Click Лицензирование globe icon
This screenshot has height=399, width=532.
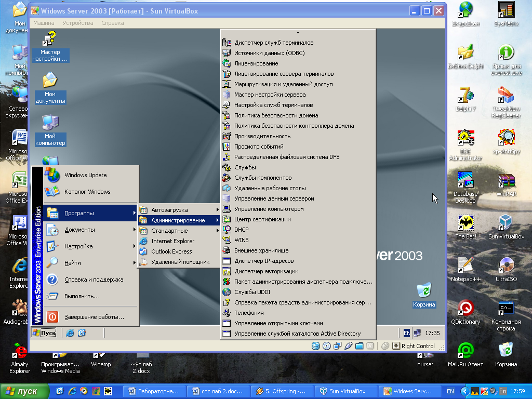(227, 63)
